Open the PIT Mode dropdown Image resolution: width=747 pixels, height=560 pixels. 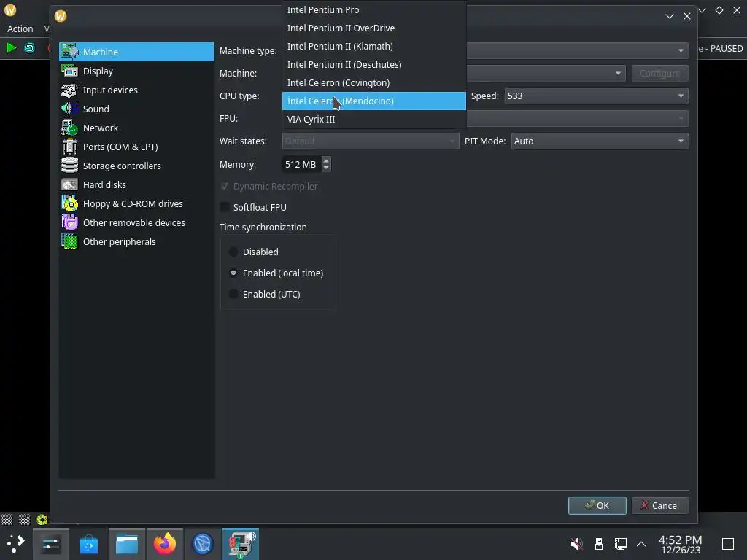(x=600, y=141)
